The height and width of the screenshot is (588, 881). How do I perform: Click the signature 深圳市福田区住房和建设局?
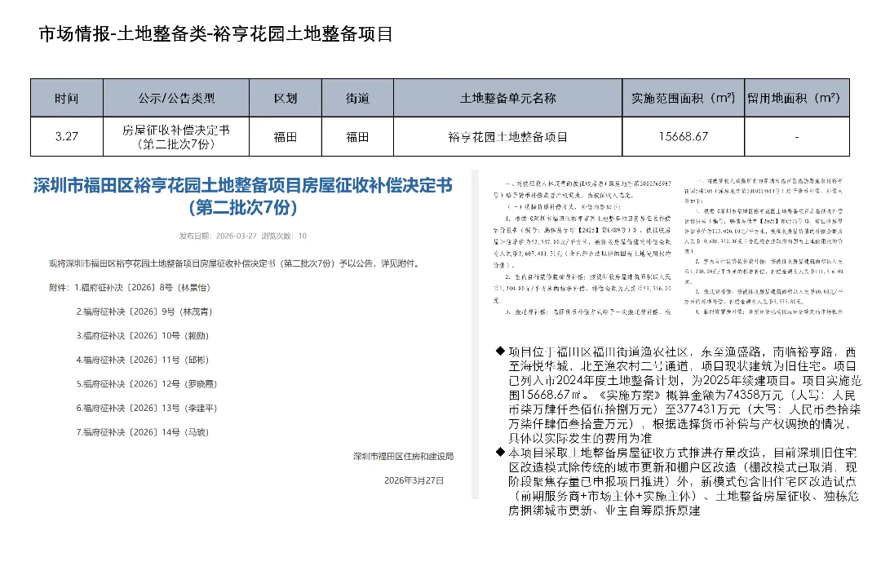click(x=404, y=457)
